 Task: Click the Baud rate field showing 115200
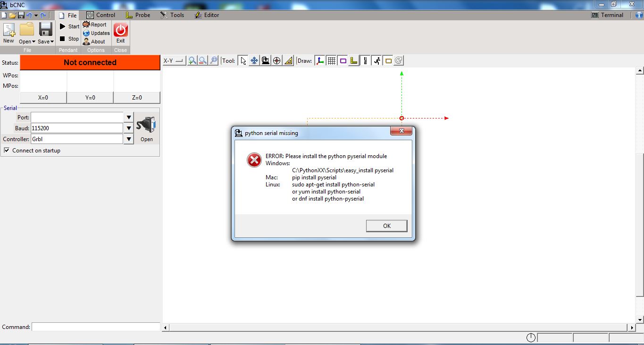[x=77, y=128]
